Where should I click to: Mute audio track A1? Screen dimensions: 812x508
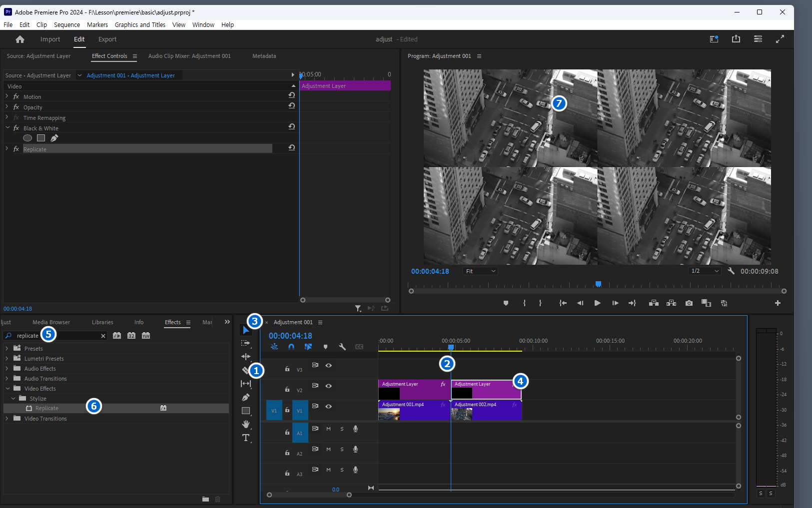(x=328, y=429)
